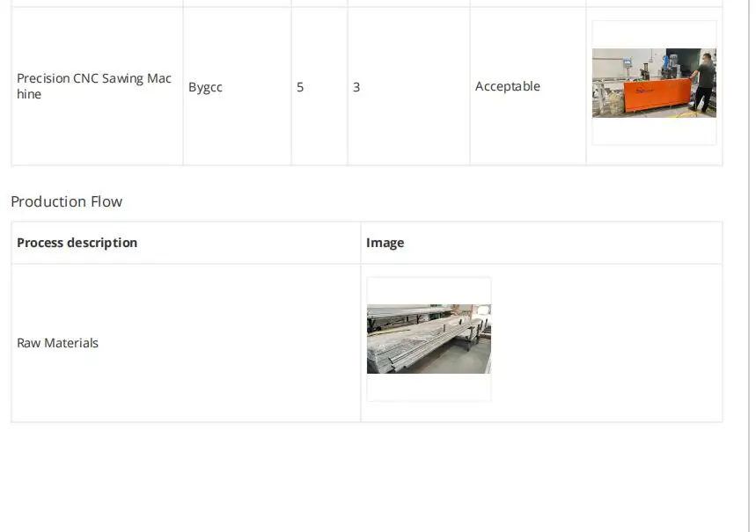Click the "Process description" column header

77,243
